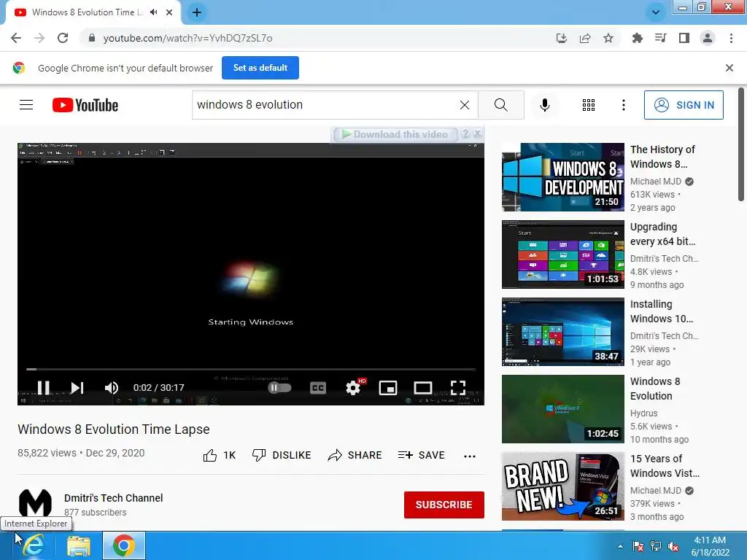The height and width of the screenshot is (560, 747).
Task: Install app icon in address bar
Action: click(x=562, y=38)
